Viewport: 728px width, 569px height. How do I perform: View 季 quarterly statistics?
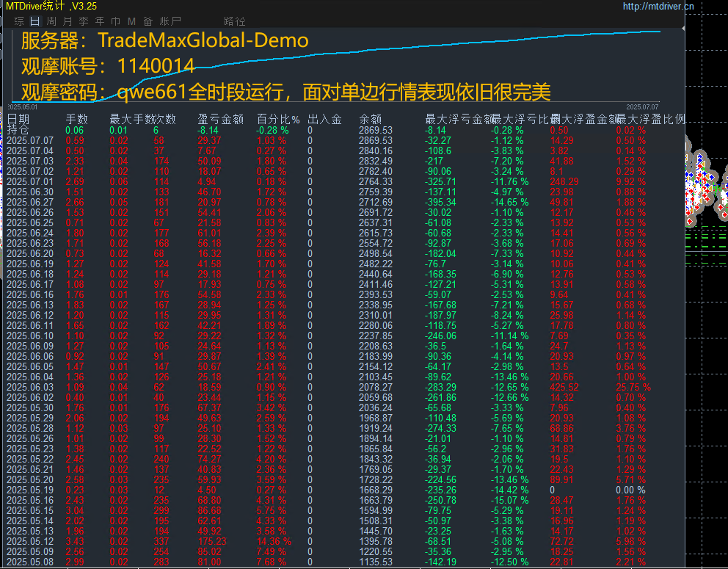click(83, 21)
